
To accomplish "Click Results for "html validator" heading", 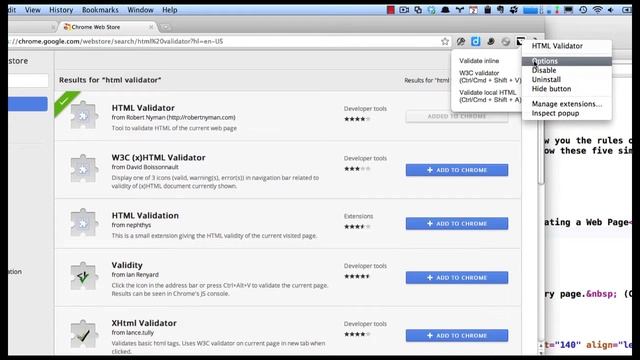I will [110, 80].
